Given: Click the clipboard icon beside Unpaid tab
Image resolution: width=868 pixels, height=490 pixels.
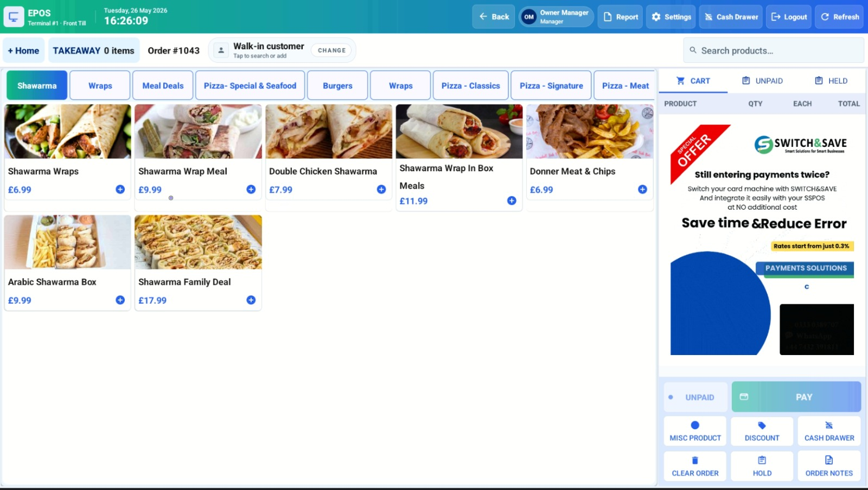Looking at the screenshot, I should click(x=746, y=81).
